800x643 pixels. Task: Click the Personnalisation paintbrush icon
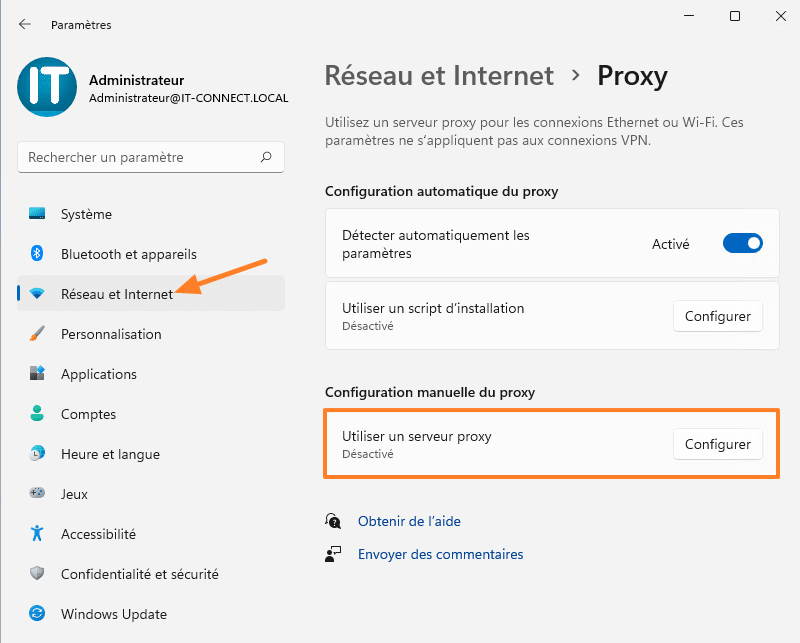(x=38, y=334)
